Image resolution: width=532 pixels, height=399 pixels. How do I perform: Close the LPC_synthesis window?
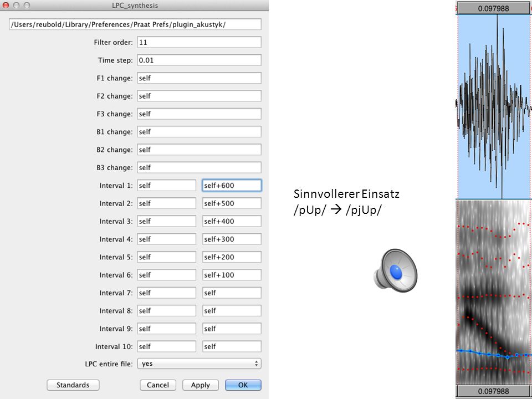click(x=6, y=6)
